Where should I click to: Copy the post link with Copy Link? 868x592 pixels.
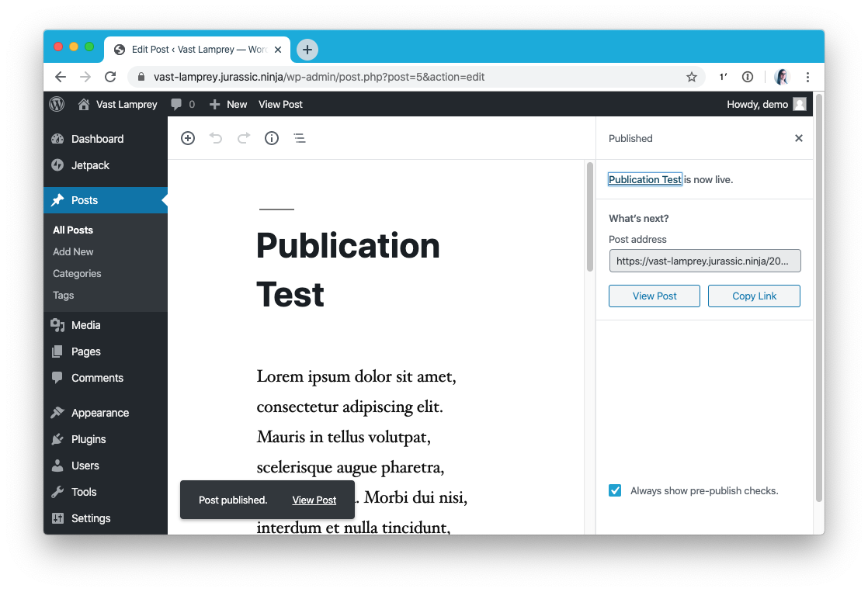tap(754, 296)
